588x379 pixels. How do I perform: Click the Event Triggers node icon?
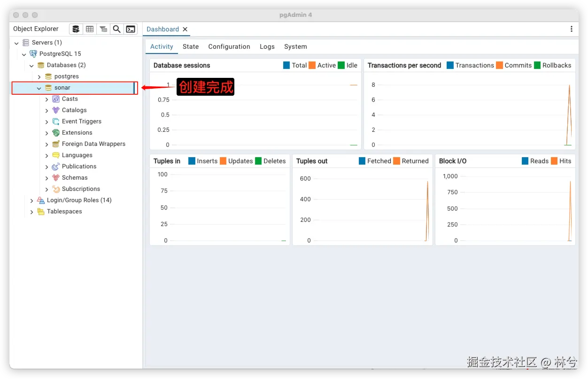tap(56, 121)
